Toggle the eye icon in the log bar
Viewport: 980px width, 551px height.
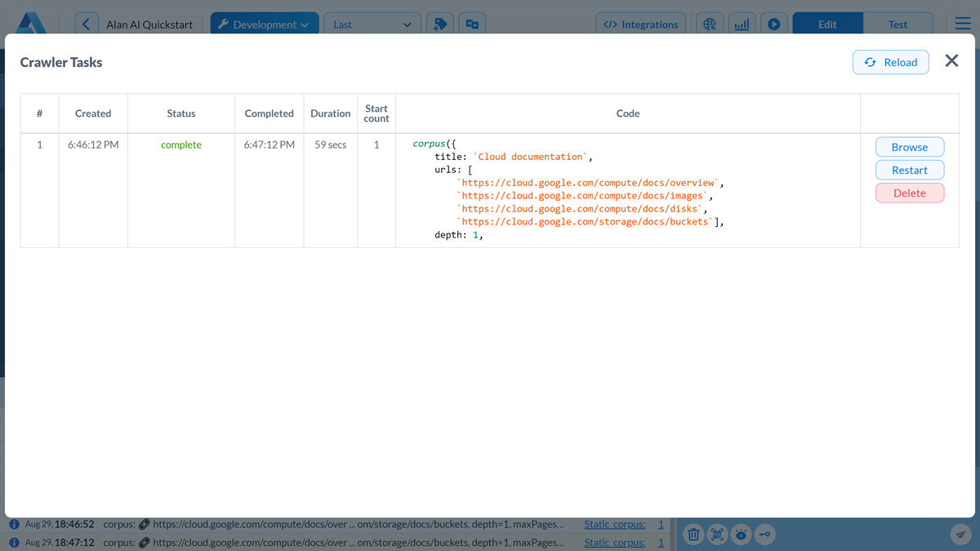click(x=741, y=535)
